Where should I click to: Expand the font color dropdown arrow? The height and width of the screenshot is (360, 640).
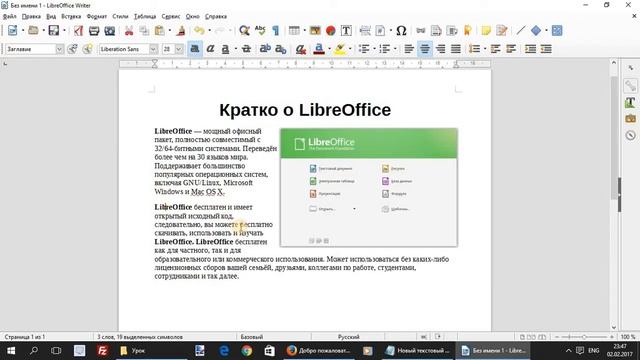(x=329, y=49)
